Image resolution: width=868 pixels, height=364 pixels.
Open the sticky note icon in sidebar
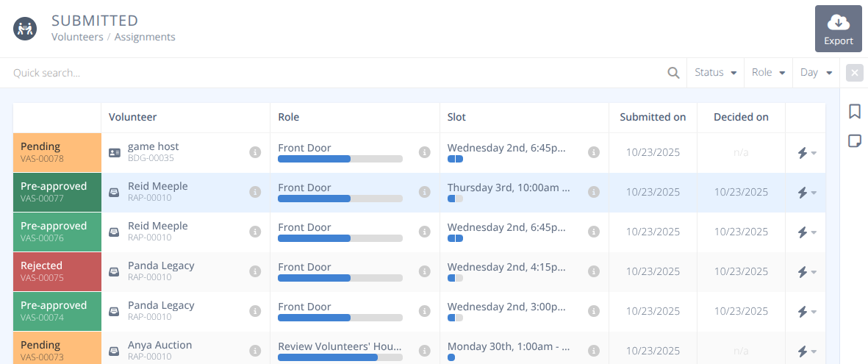[854, 140]
